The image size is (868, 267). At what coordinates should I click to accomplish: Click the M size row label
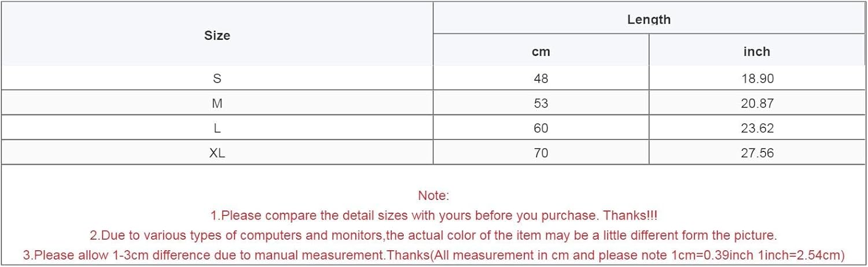click(217, 103)
